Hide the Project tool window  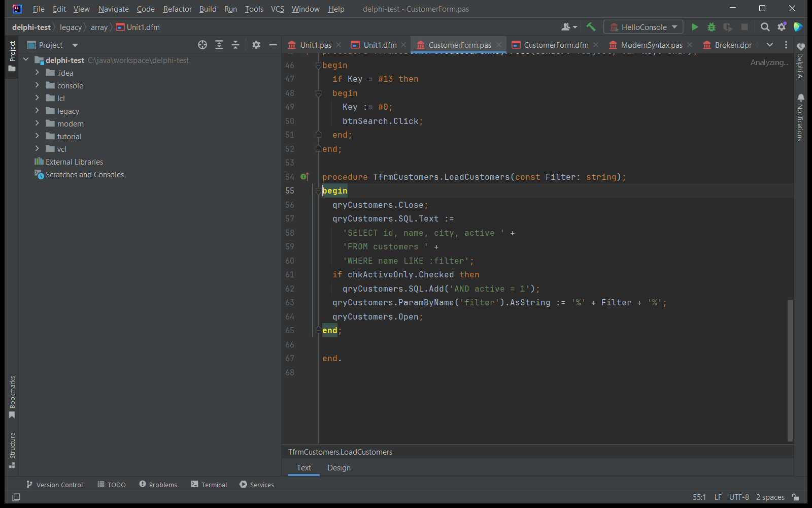[x=273, y=45]
